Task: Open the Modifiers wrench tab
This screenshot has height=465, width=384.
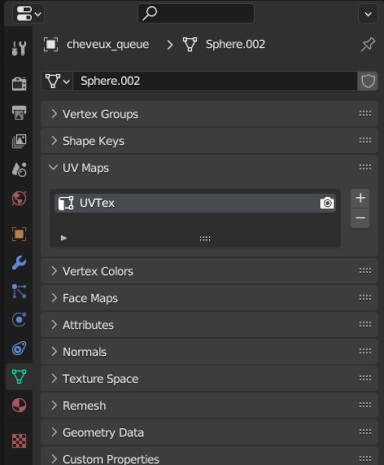Action: [x=19, y=263]
